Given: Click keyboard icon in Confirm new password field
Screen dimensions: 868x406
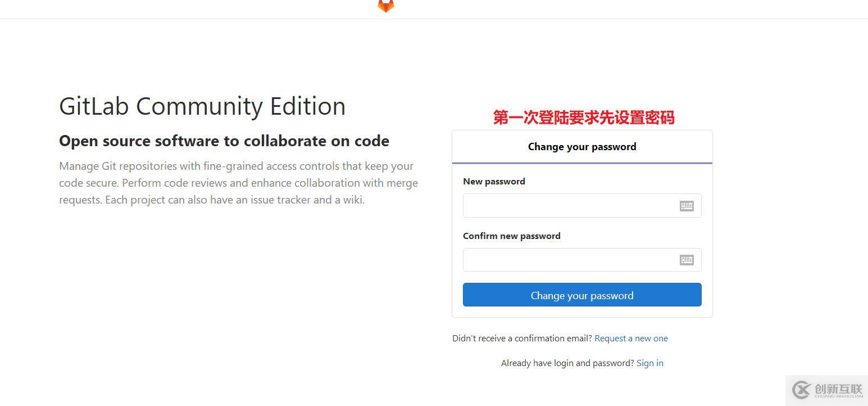Looking at the screenshot, I should pyautogui.click(x=687, y=260).
